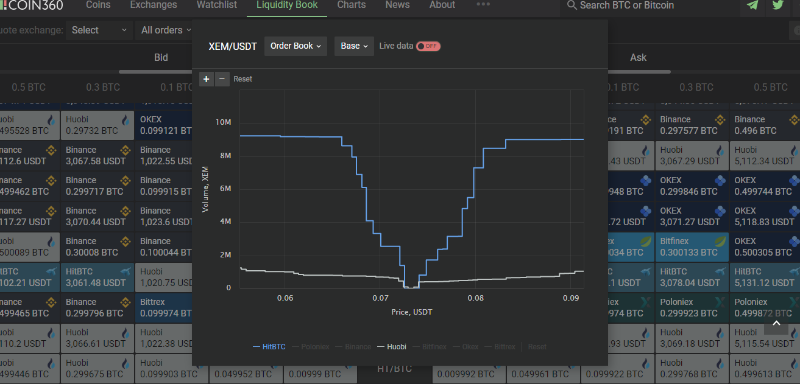
Task: Open the Telegram channel icon
Action: 752,5
